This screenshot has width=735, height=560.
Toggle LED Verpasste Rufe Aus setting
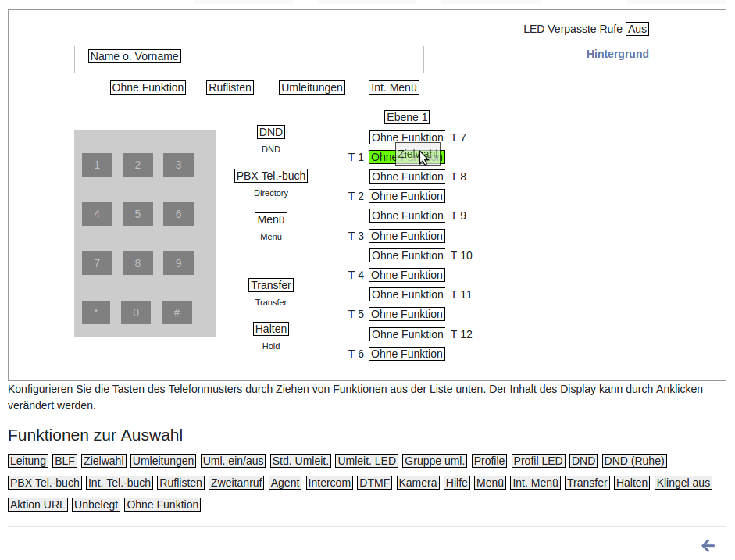637,29
